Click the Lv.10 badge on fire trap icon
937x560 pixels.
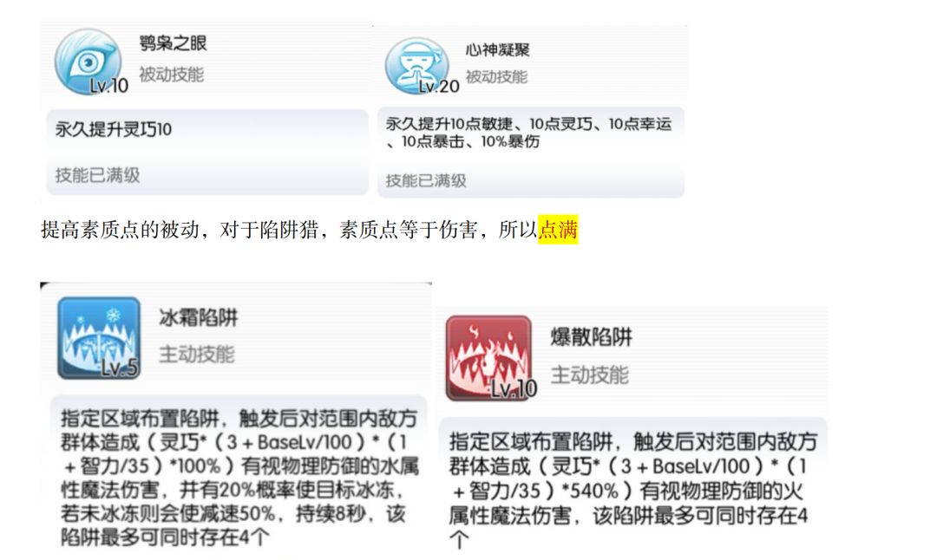tap(514, 389)
